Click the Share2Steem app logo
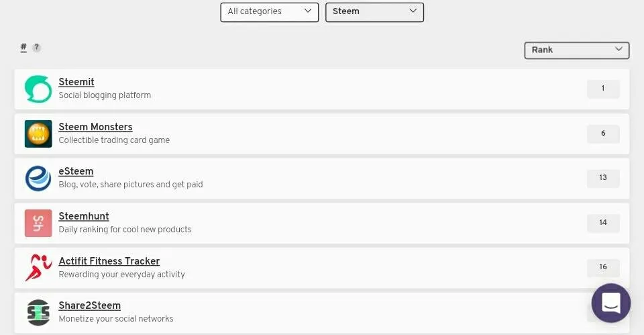This screenshot has height=335, width=644. coord(38,312)
